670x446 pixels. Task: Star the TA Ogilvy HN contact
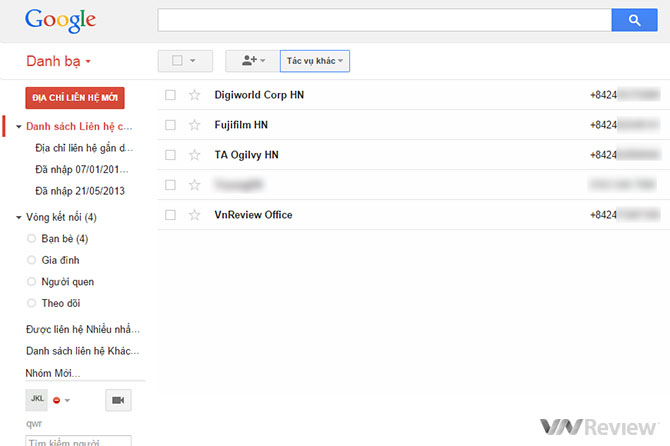pos(195,155)
